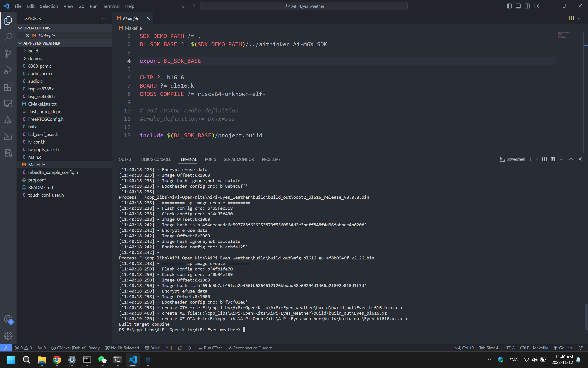Viewport: 588px width, 368px height.
Task: Open the terminal-style icon in activity bar
Action: [8, 136]
